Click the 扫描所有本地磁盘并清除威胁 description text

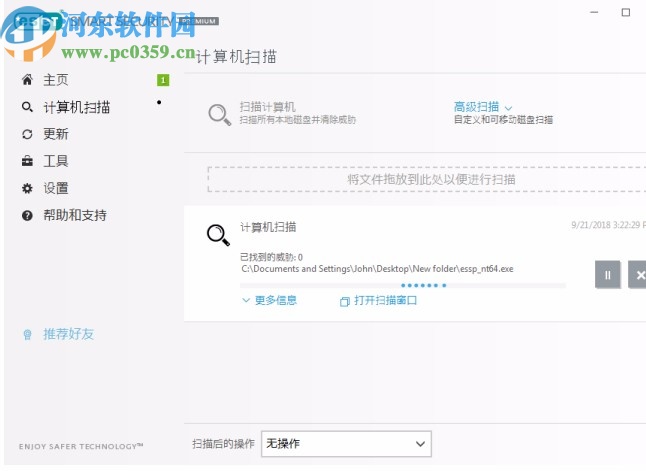point(297,120)
